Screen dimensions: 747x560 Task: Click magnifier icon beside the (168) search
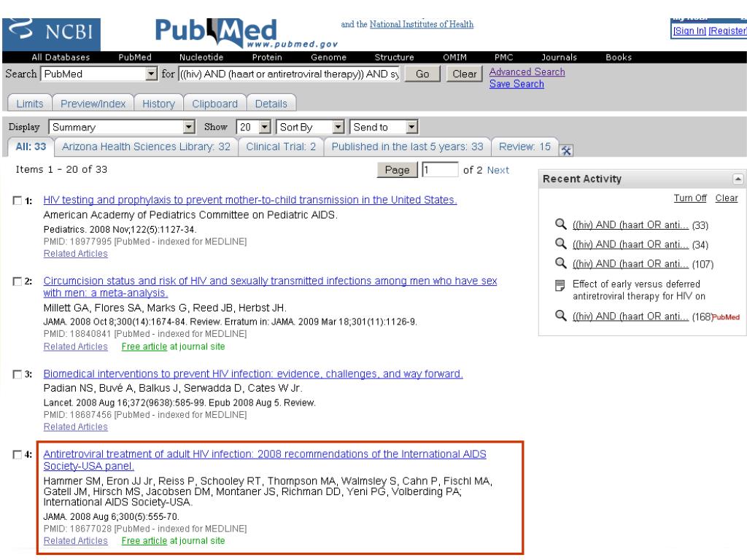point(561,316)
